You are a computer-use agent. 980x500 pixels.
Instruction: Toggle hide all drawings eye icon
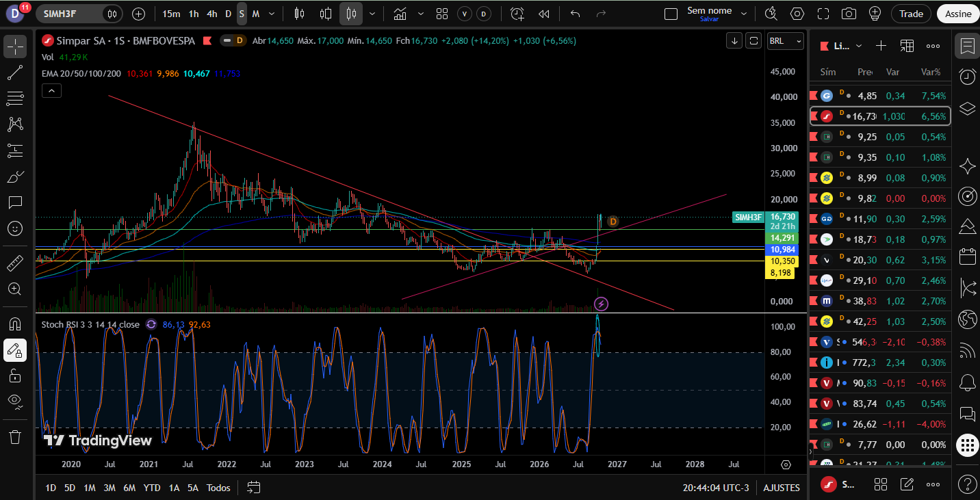point(15,400)
